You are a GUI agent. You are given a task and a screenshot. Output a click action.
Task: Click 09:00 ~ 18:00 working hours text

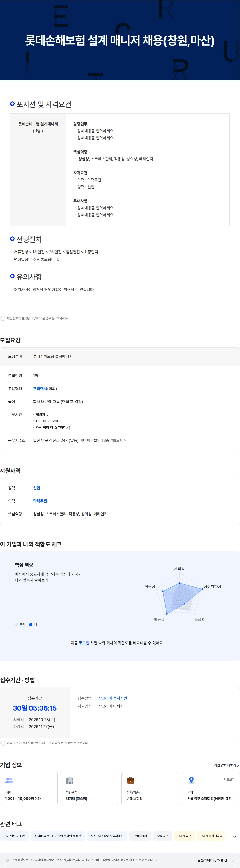pos(48,421)
